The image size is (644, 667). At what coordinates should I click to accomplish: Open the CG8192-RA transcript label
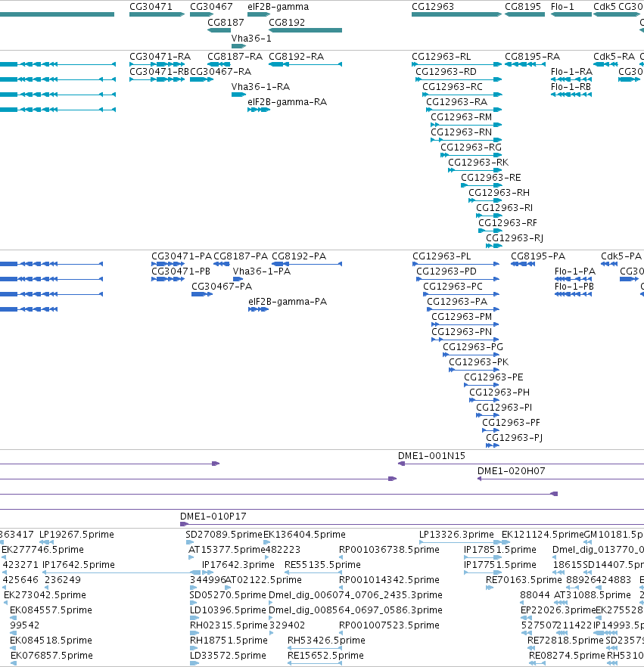(x=296, y=57)
